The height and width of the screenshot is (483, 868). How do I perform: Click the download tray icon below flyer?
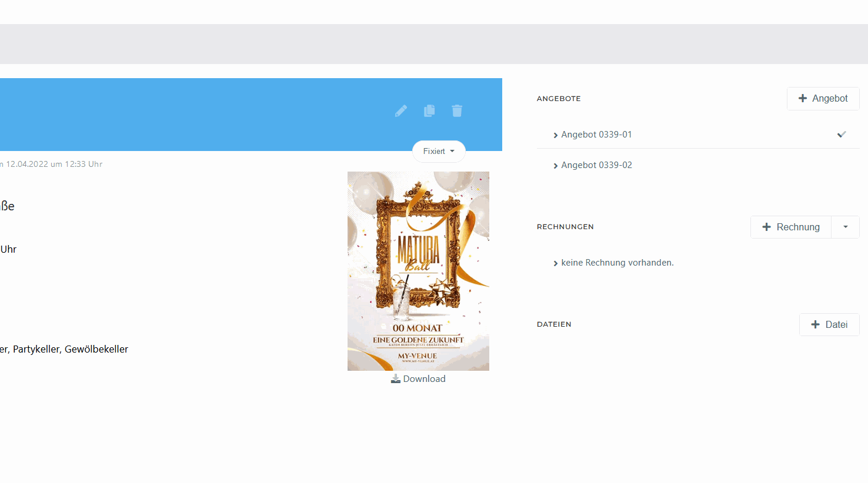[396, 379]
